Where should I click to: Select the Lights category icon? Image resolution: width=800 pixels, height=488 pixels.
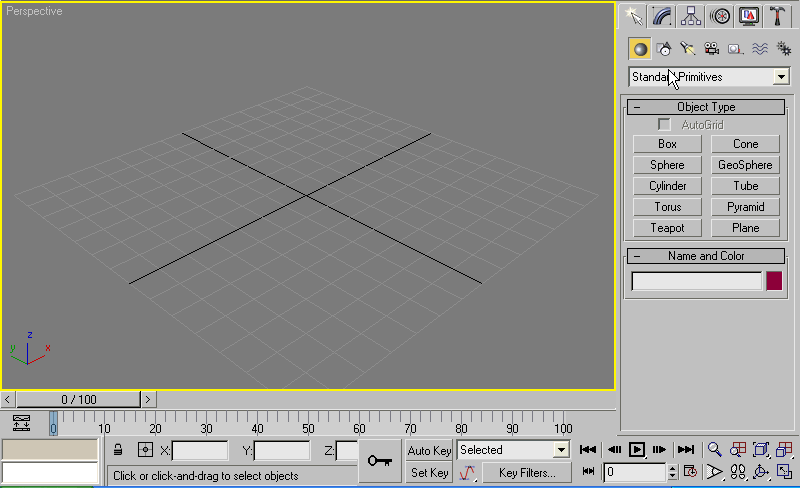click(688, 49)
